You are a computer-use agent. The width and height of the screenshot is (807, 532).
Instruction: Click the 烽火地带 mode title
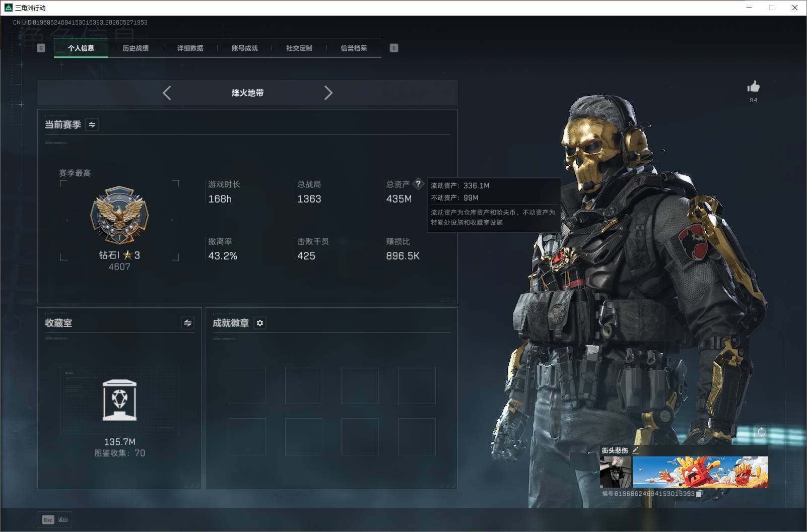point(247,93)
